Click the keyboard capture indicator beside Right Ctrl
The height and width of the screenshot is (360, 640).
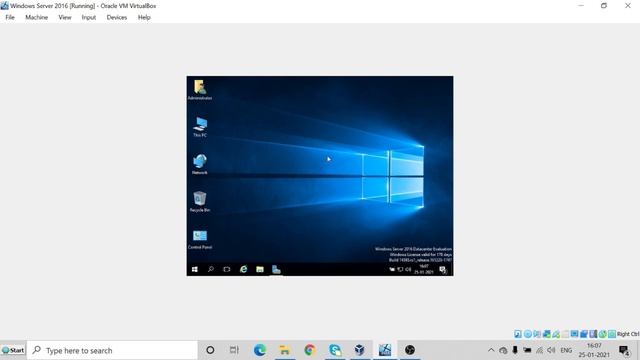(612, 334)
